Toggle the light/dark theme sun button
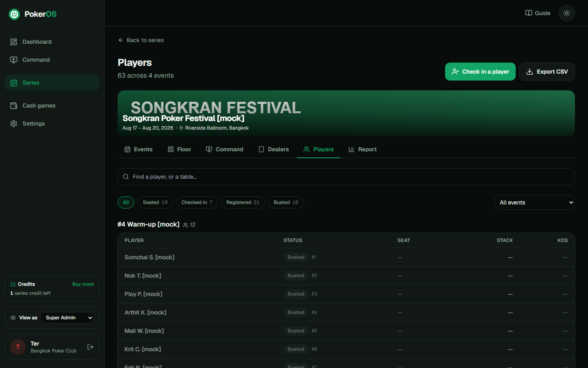The image size is (588, 368). click(567, 13)
